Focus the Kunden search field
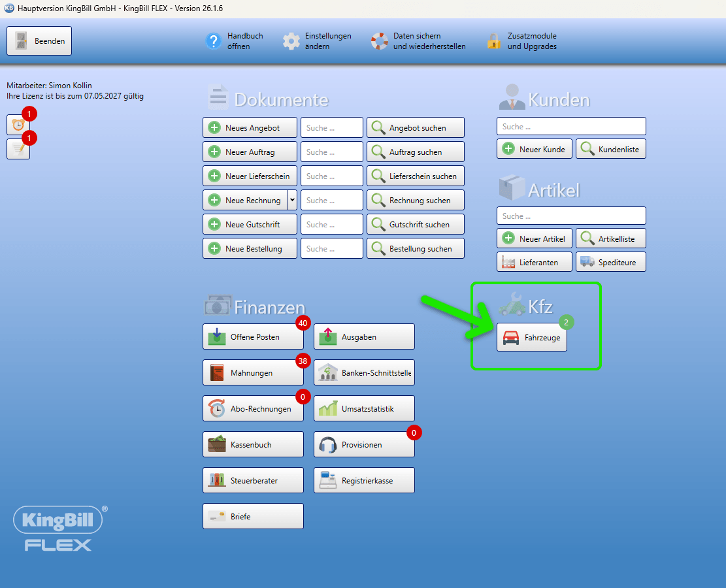Viewport: 726px width, 588px height. click(x=571, y=126)
